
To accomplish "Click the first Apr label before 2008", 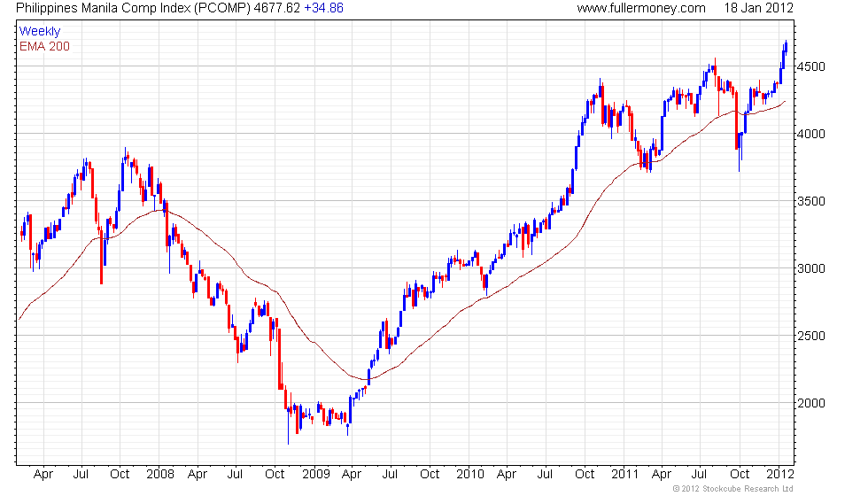I will pyautogui.click(x=43, y=475).
